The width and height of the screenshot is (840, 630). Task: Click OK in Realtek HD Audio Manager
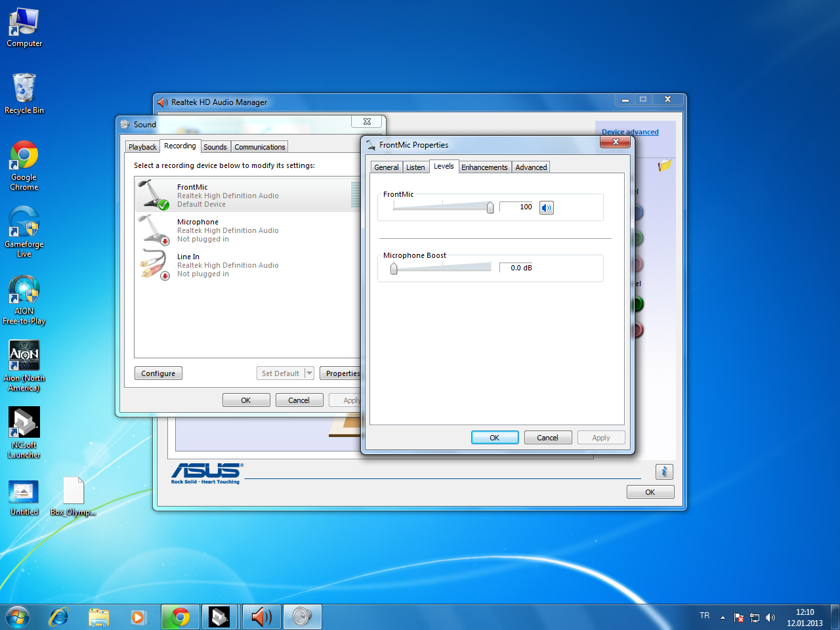point(650,492)
